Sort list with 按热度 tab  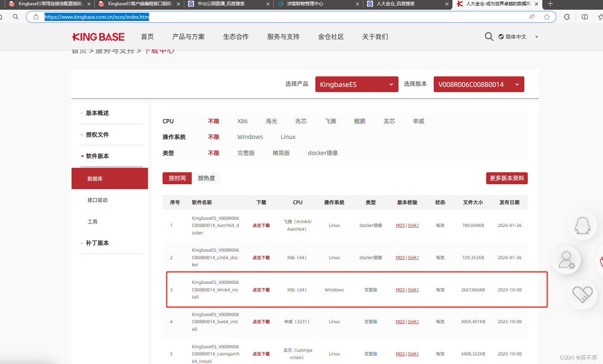point(206,178)
